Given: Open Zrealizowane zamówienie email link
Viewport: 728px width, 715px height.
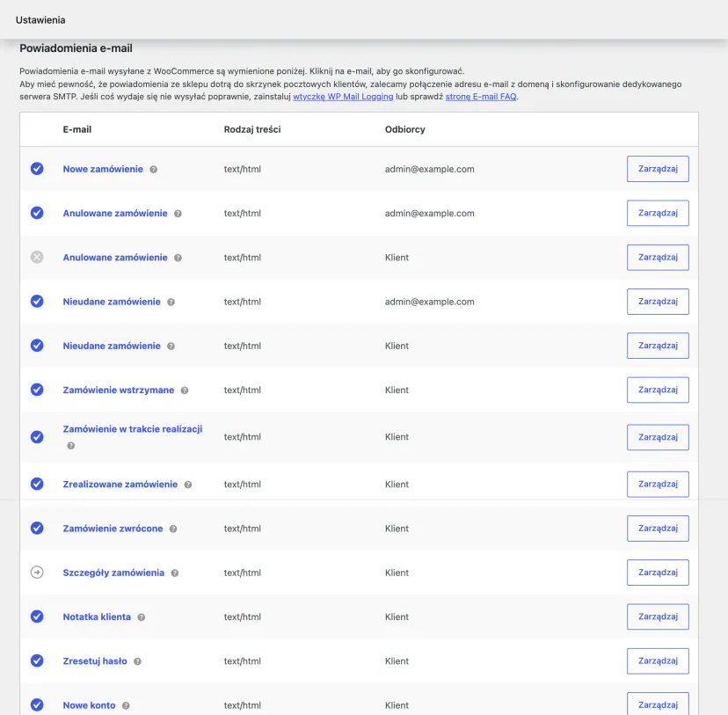Looking at the screenshot, I should point(120,485).
